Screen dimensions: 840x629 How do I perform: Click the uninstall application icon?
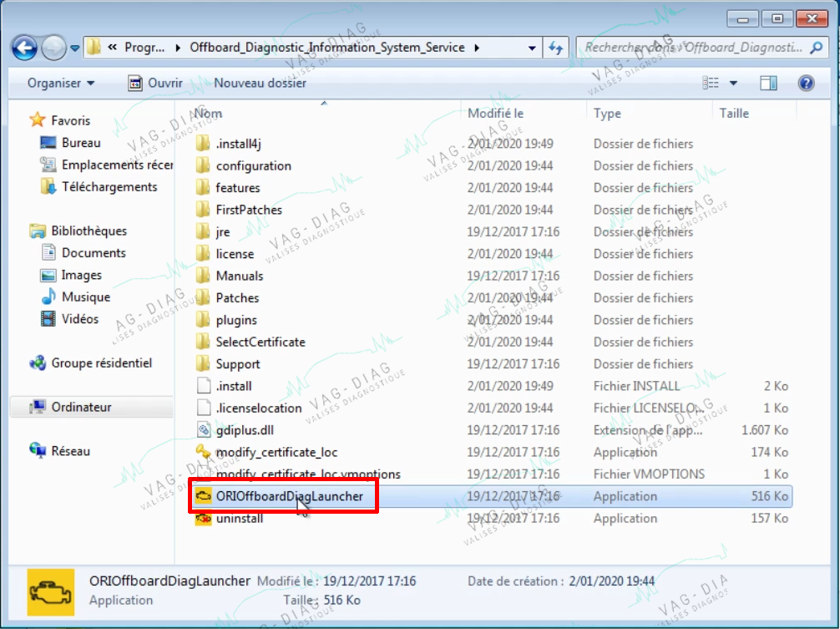tap(203, 519)
